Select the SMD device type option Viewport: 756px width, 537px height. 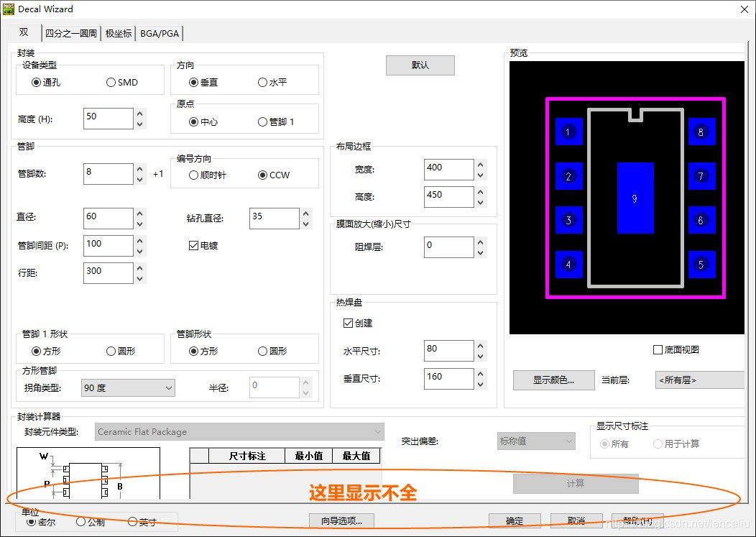pyautogui.click(x=111, y=83)
